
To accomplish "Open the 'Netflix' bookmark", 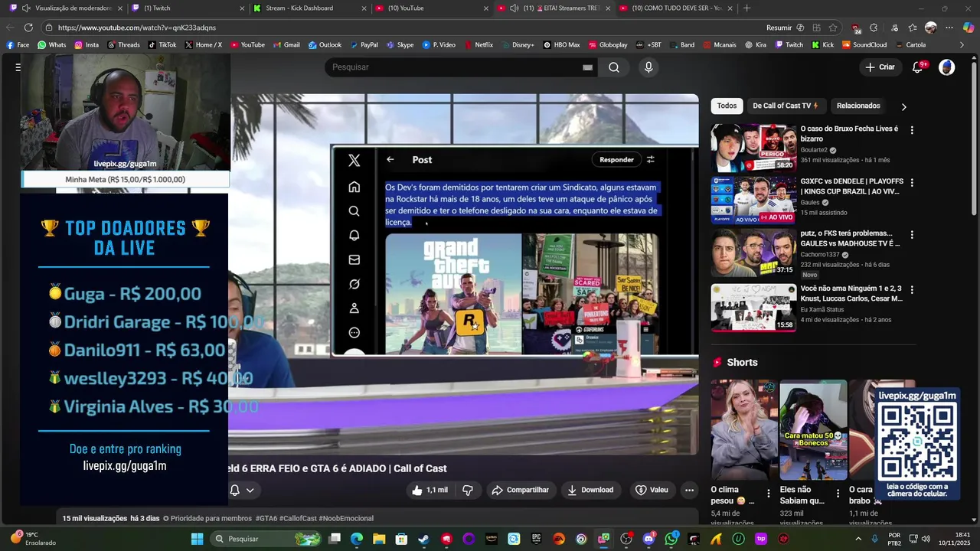I will (x=479, y=45).
